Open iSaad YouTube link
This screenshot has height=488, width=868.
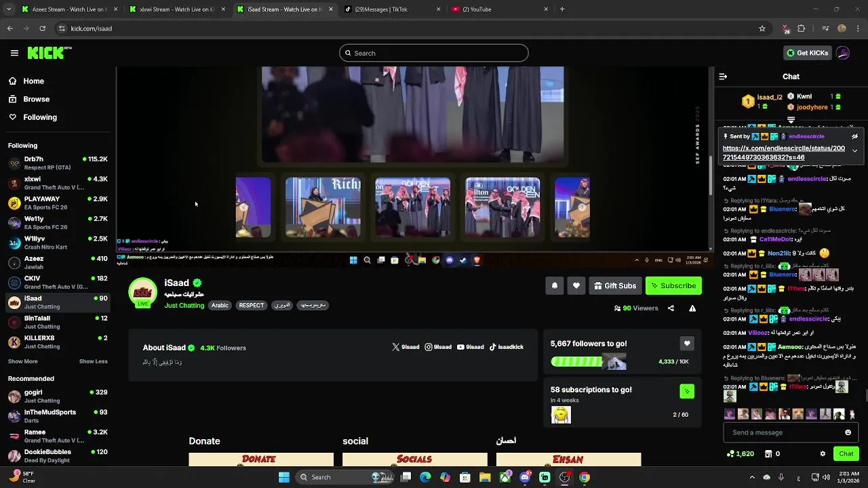471,347
